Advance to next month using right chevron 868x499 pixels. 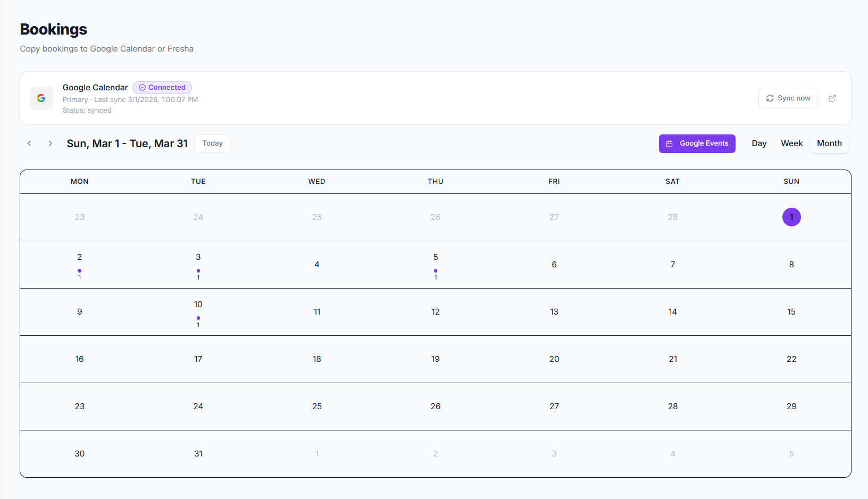click(x=50, y=143)
